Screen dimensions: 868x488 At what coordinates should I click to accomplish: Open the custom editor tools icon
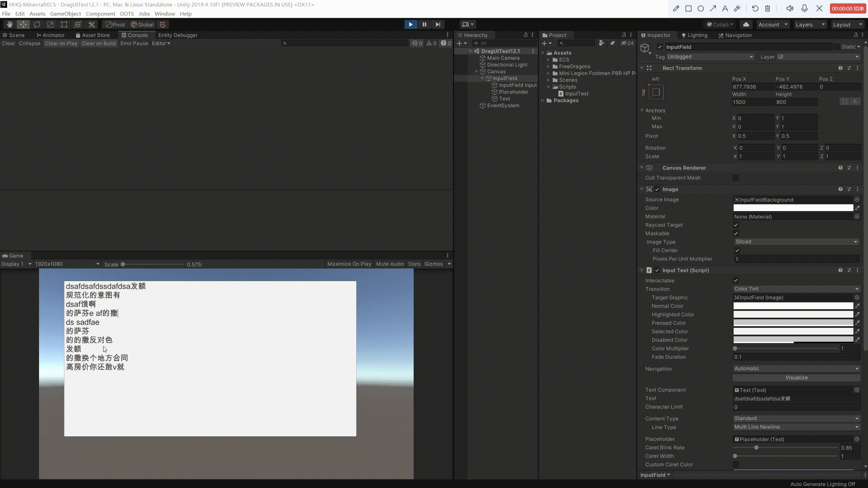point(91,24)
